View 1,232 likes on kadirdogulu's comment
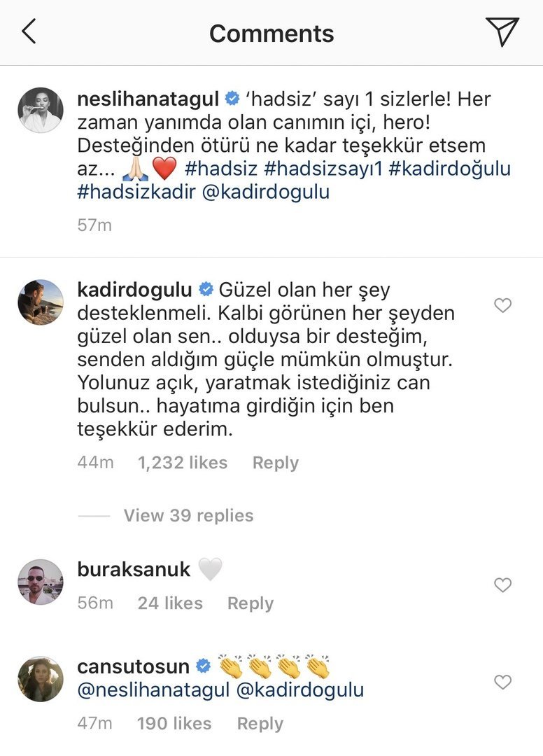The image size is (543, 756). tap(183, 463)
